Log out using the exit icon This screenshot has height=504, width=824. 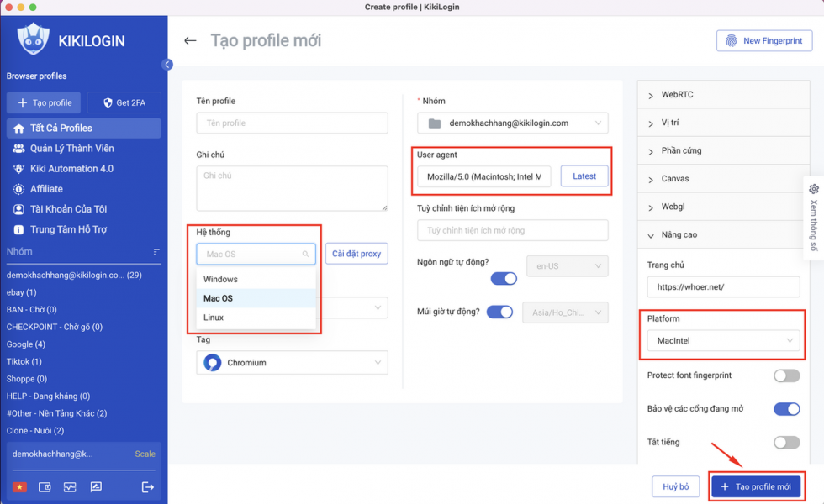click(x=148, y=487)
